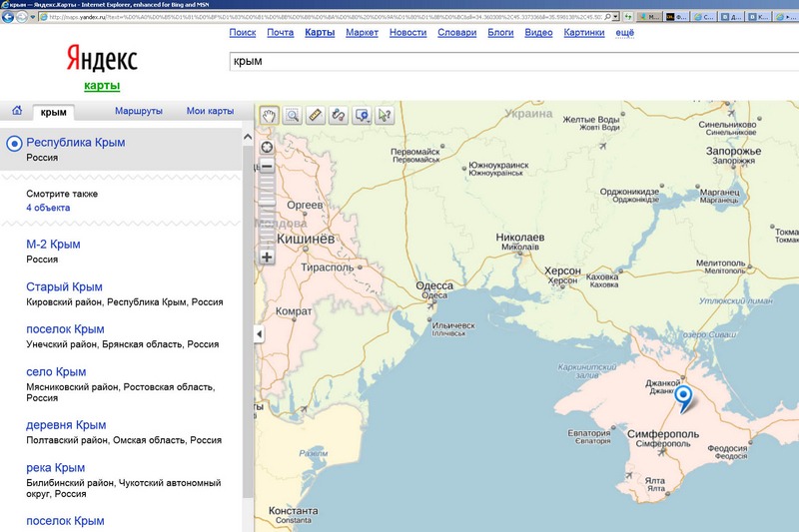Activate the cursor question-mark info tool
Viewport: 799px width, 532px height.
click(x=385, y=116)
